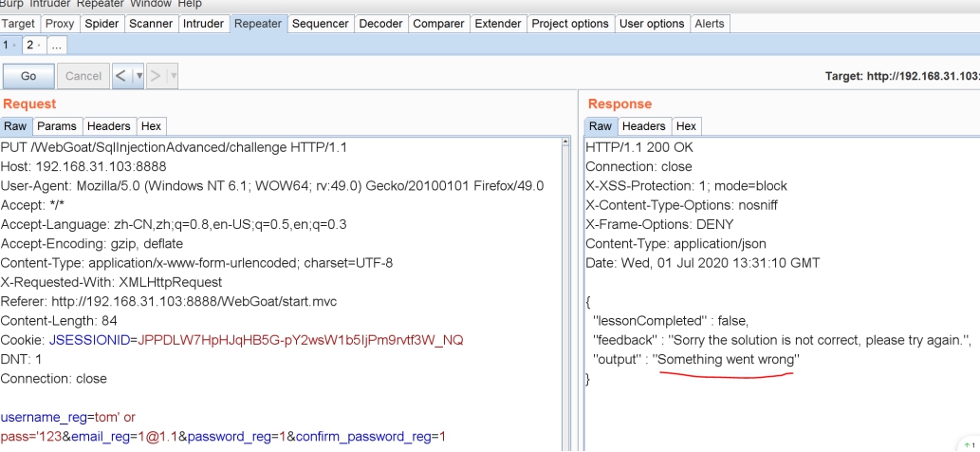The height and width of the screenshot is (452, 980).
Task: Open the Alerts tab
Action: pos(710,24)
